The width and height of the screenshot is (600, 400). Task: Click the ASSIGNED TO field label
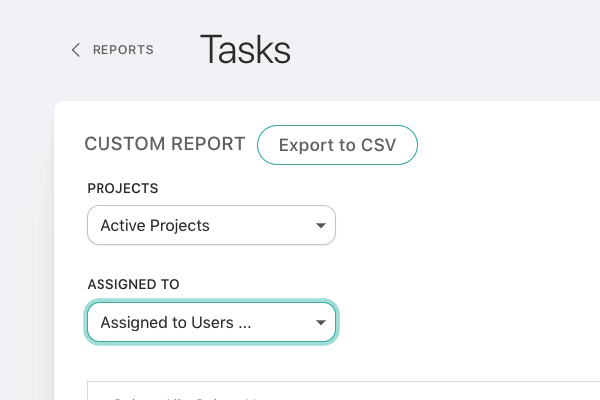[134, 284]
